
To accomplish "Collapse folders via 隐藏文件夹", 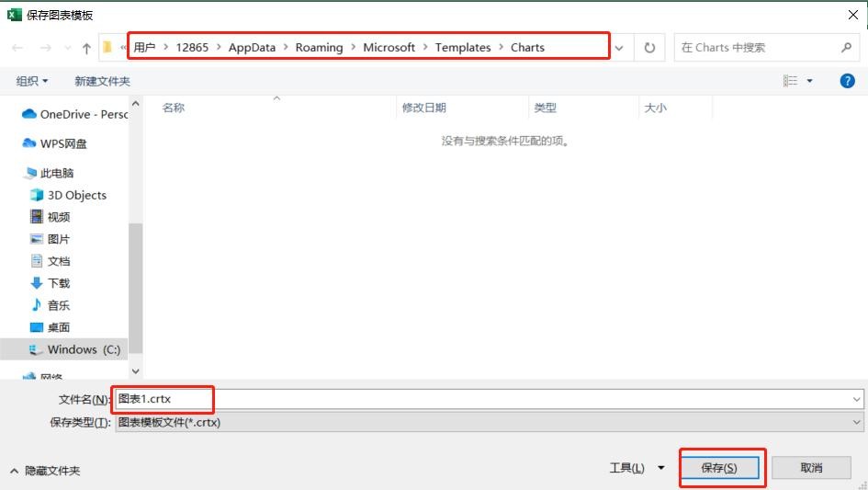I will (45, 471).
